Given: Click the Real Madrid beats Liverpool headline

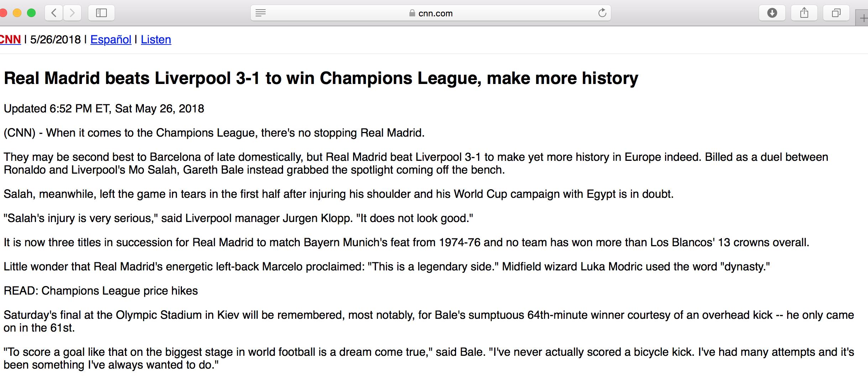Looking at the screenshot, I should (321, 79).
